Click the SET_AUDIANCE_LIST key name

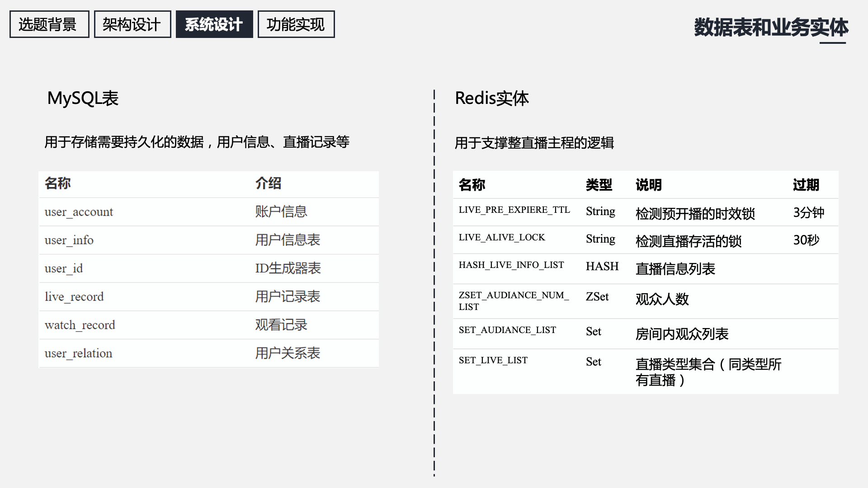507,330
